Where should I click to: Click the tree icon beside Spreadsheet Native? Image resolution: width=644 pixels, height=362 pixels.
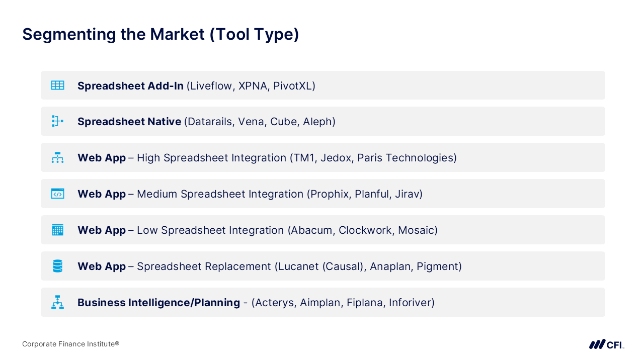tap(57, 121)
